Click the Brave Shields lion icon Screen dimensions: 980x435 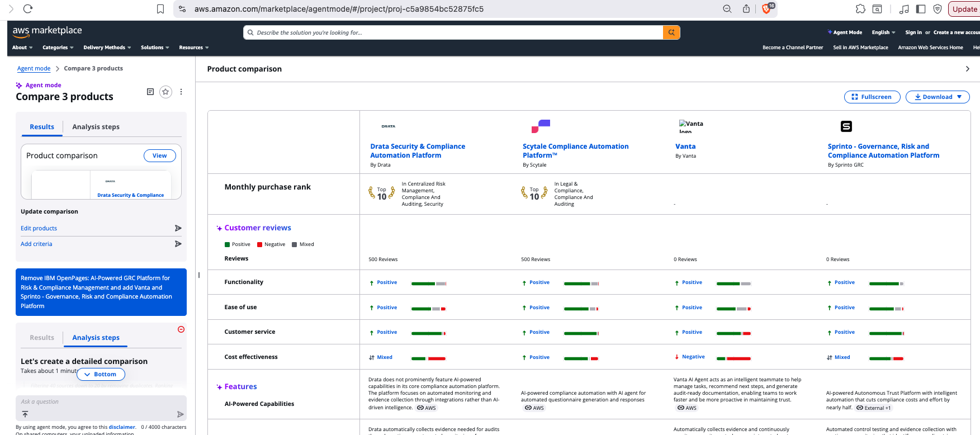(766, 9)
